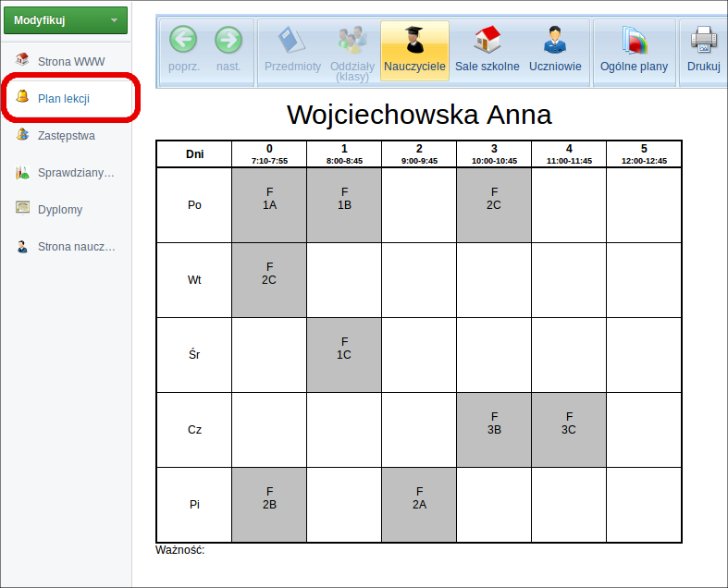Click the Wt day row header
The image size is (728, 588).
194,280
